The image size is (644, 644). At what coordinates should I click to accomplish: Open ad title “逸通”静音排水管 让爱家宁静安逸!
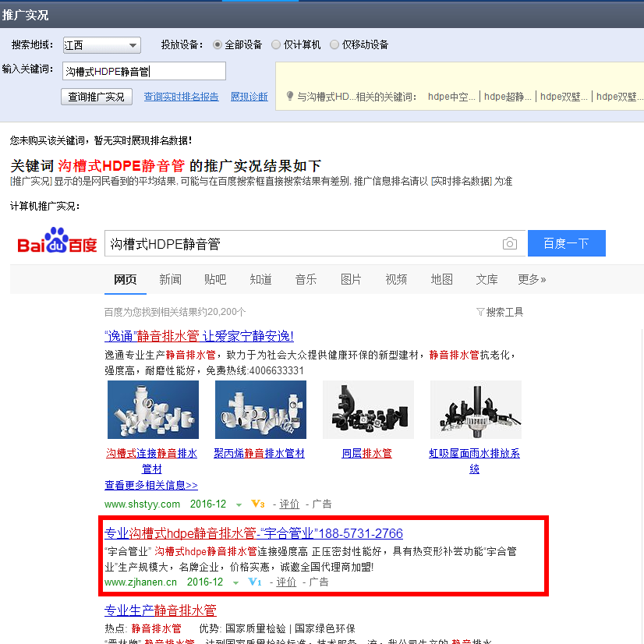[x=199, y=336]
